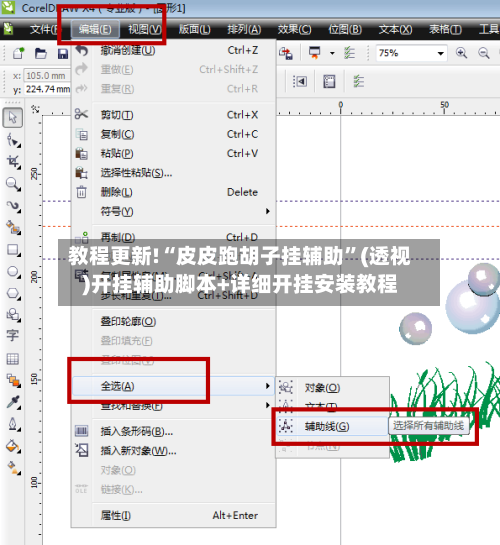Select the Eyedropper tool
The height and width of the screenshot is (545, 500).
(13, 402)
